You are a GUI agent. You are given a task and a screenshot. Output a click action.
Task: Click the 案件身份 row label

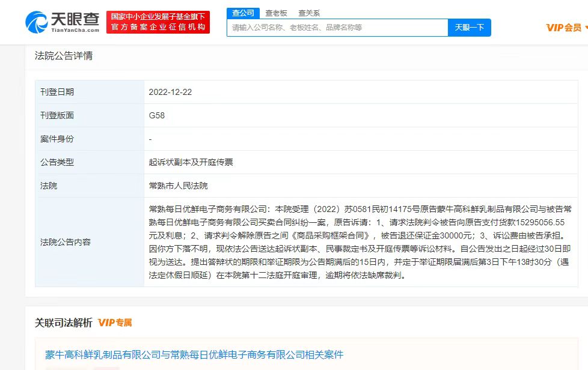[57, 139]
